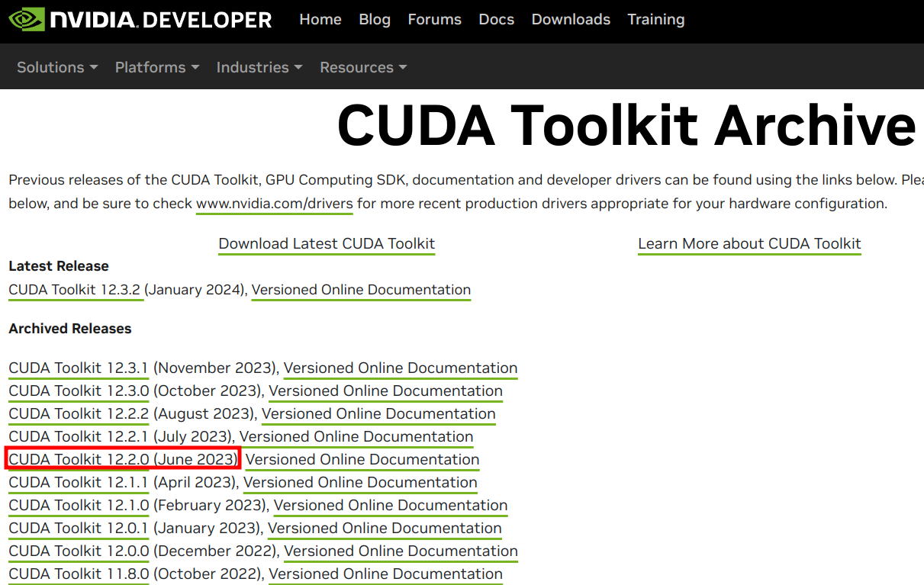Screen dimensions: 924x585
Task: Open CUDA Toolkit 12.2.1 link
Action: [x=79, y=437]
